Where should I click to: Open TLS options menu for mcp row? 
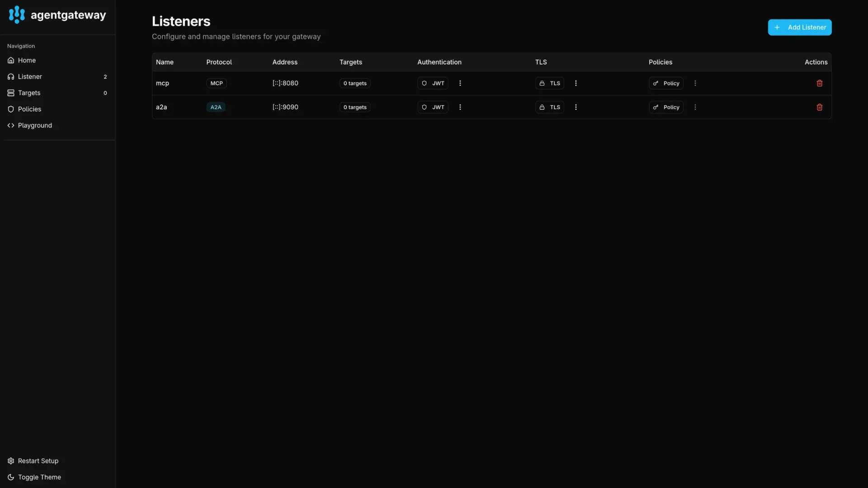click(576, 83)
